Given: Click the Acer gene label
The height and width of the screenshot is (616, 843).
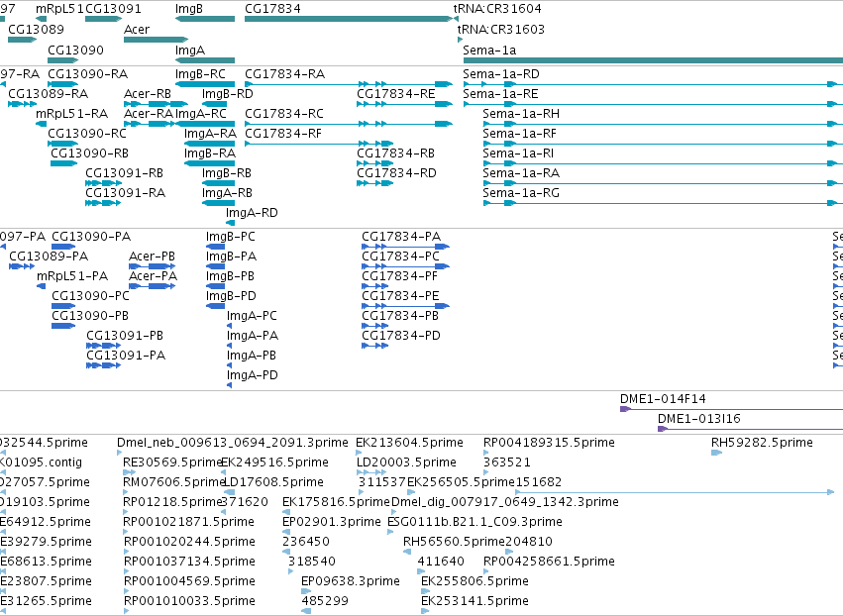Looking at the screenshot, I should point(137,29).
